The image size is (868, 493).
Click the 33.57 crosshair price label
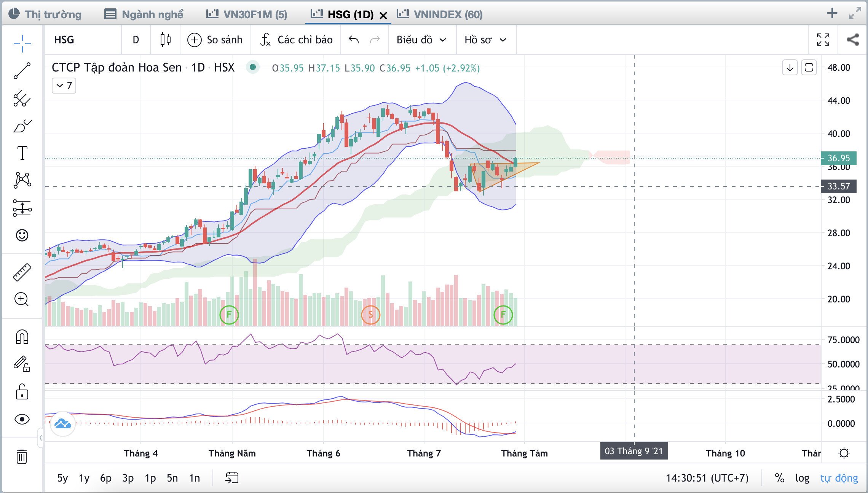tap(838, 186)
